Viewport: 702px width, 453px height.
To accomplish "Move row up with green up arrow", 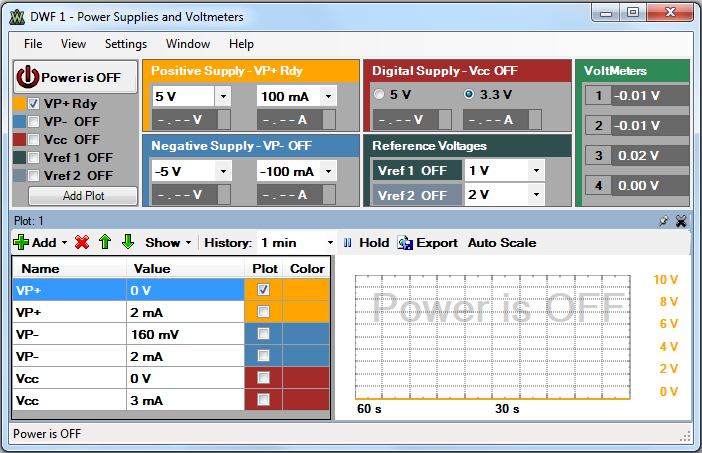I will tap(105, 242).
